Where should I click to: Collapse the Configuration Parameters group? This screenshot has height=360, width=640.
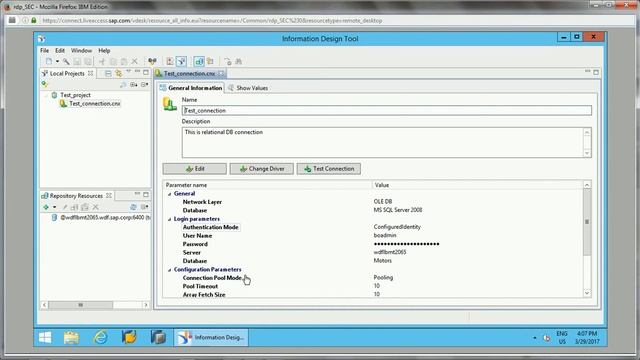[x=170, y=270]
